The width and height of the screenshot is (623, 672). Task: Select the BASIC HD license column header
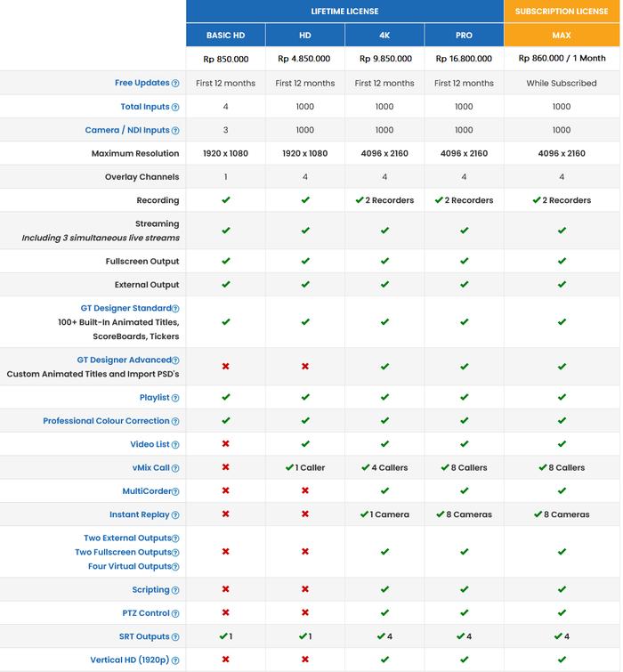[x=225, y=36]
